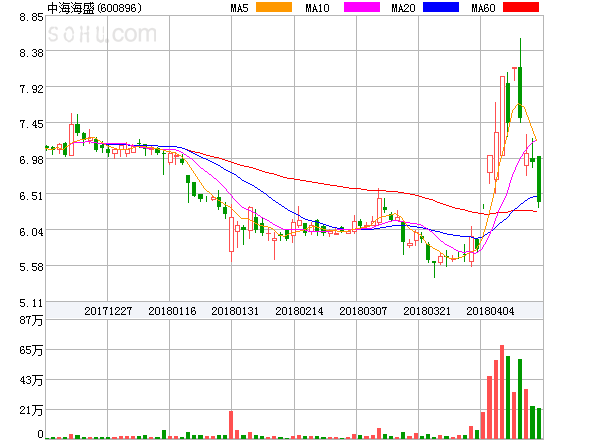Click the 8.85 price axis label
This screenshot has height=440, width=600.
click(x=32, y=17)
